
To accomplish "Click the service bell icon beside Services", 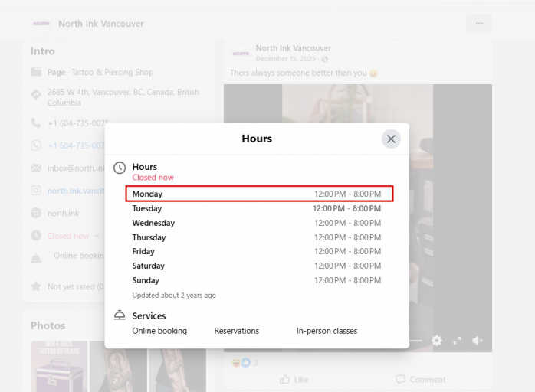I will click(x=120, y=315).
